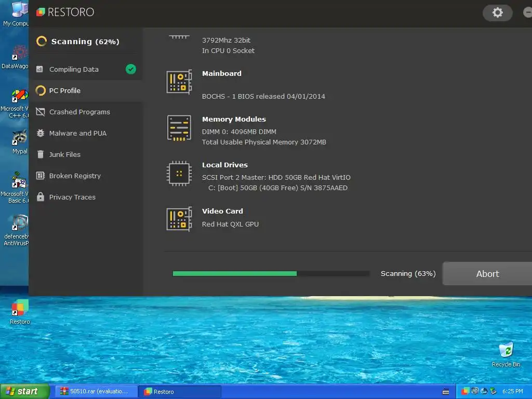
Task: Click the 6:25 PM taskbar clock
Action: (512, 392)
